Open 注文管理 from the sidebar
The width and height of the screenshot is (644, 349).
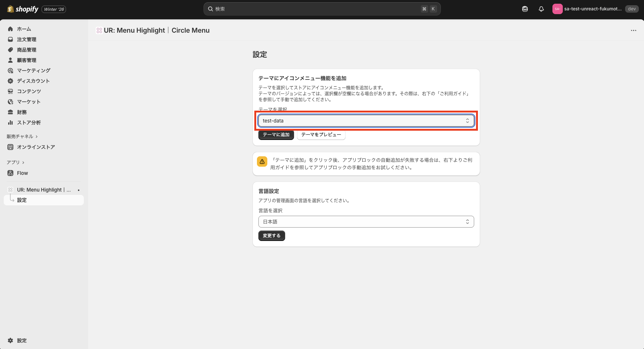(x=26, y=39)
